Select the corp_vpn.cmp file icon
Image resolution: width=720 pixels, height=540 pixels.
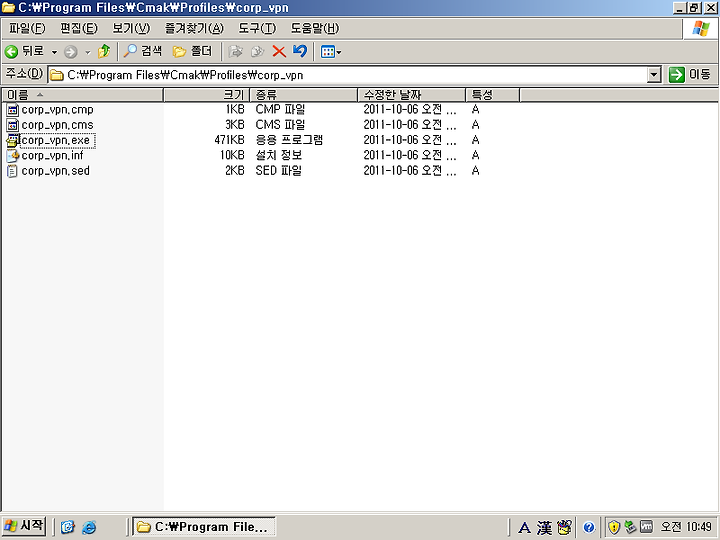[12, 110]
